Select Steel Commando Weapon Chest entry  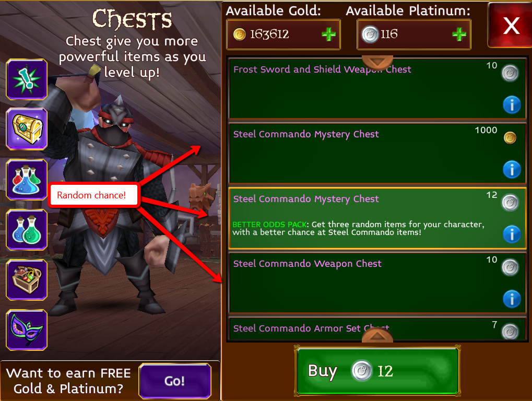(x=377, y=283)
